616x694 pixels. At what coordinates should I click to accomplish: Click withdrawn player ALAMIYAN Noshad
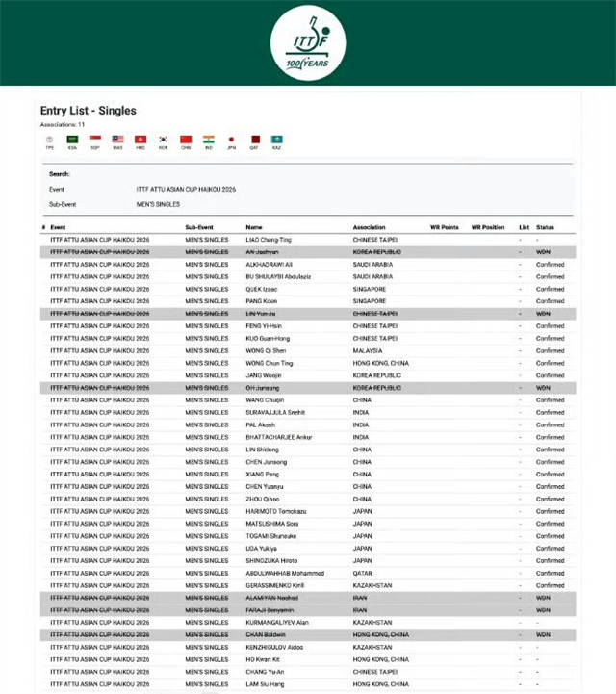point(271,598)
